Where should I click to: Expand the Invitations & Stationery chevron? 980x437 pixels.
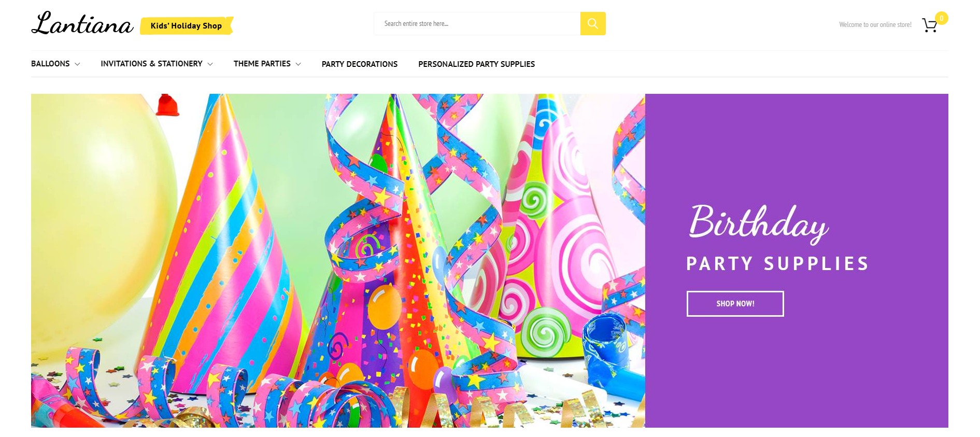pyautogui.click(x=210, y=64)
